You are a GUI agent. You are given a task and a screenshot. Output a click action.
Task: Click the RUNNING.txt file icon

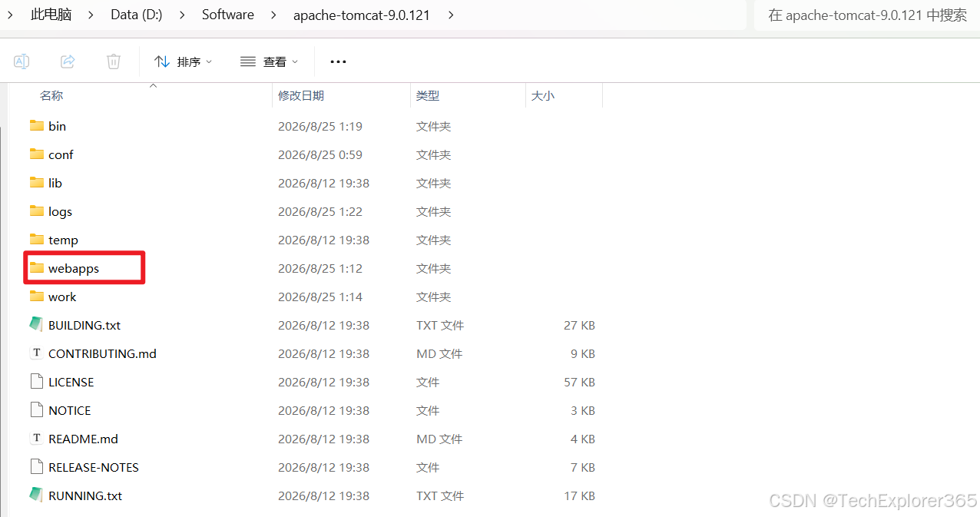pyautogui.click(x=36, y=495)
